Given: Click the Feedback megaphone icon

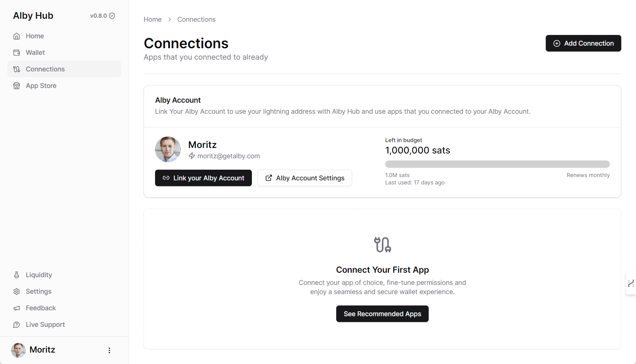Looking at the screenshot, I should [x=17, y=308].
